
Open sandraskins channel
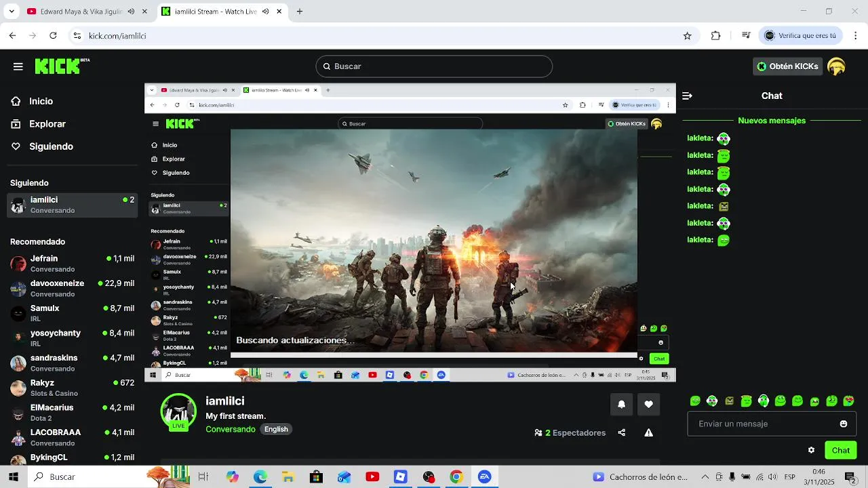pyautogui.click(x=72, y=363)
